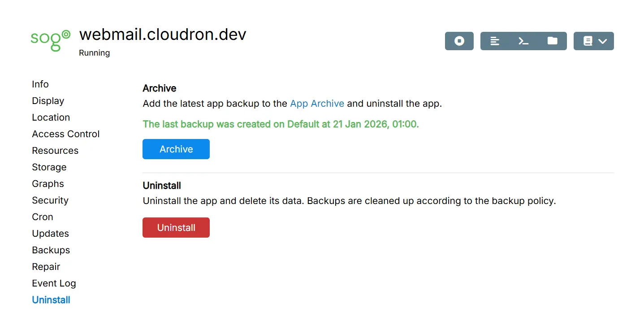Show the Backups section
This screenshot has height=330, width=644.
click(x=51, y=250)
